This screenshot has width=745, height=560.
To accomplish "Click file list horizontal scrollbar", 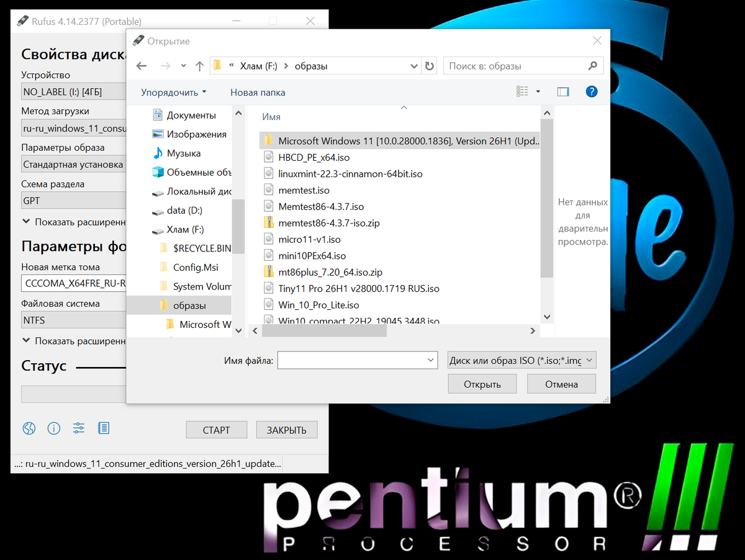I will (323, 331).
